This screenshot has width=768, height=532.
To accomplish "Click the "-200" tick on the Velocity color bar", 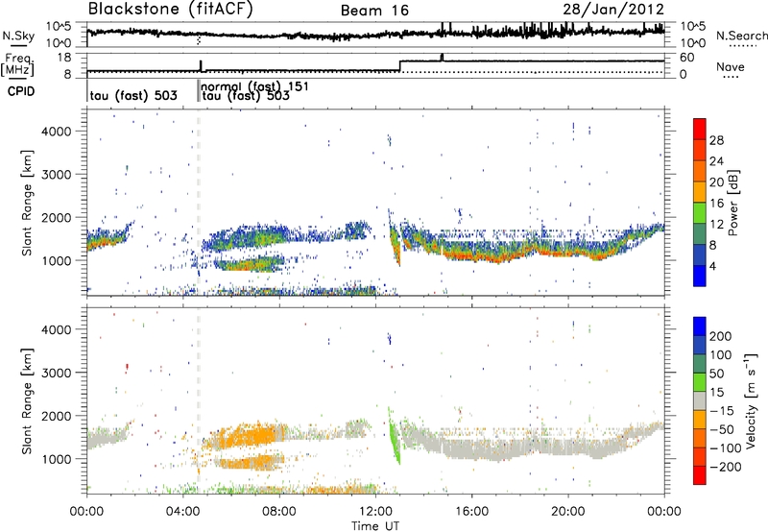I will point(726,467).
